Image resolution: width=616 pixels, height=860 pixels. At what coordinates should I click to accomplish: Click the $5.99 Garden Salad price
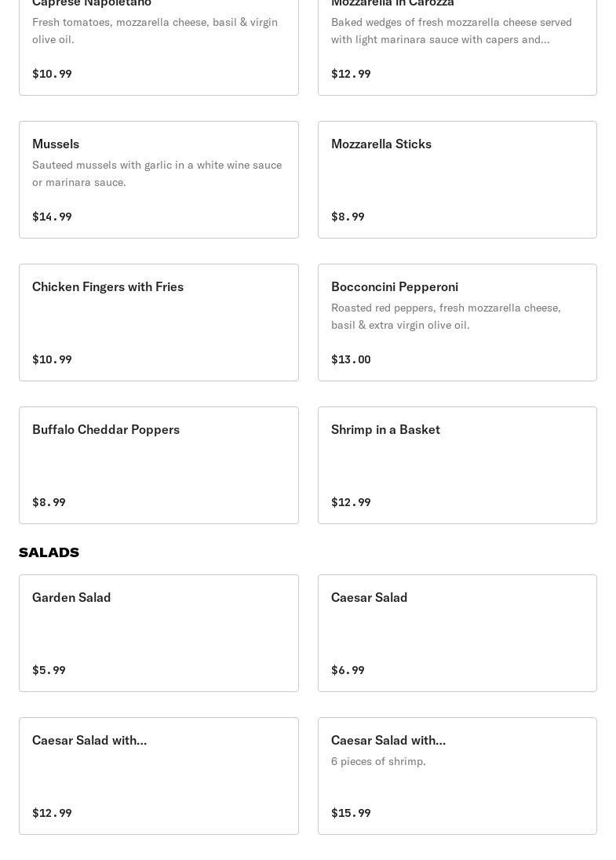(49, 670)
